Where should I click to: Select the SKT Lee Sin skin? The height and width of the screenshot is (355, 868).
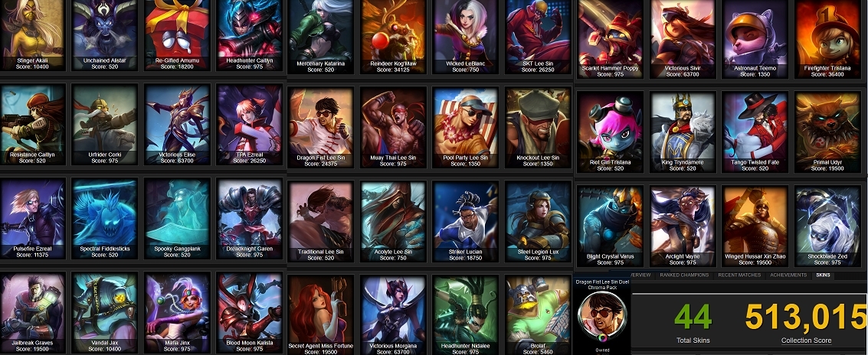pyautogui.click(x=538, y=37)
